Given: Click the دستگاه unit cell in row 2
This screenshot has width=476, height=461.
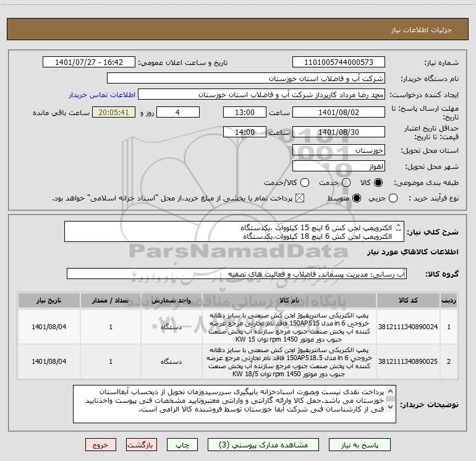Looking at the screenshot, I should click(x=171, y=361).
